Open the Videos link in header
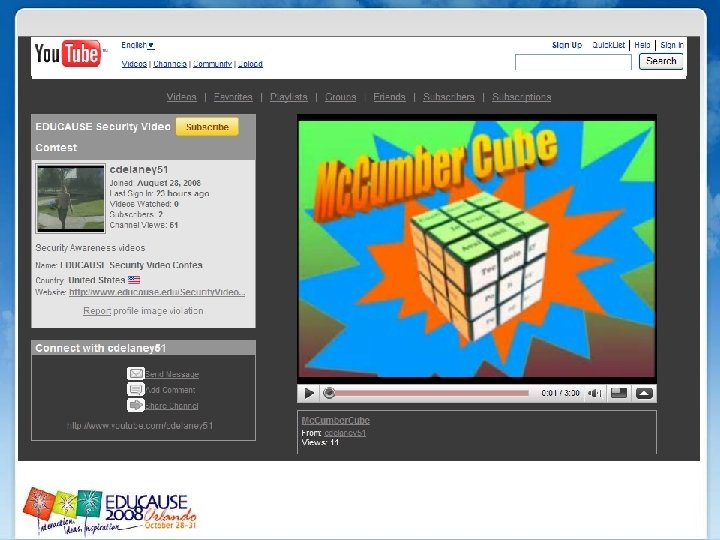The image size is (720, 540). 134,64
